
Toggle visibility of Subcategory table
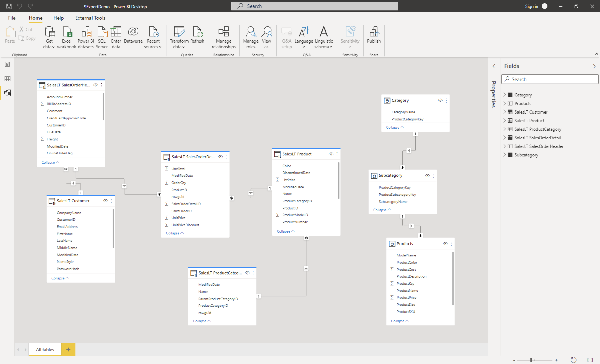click(427, 176)
